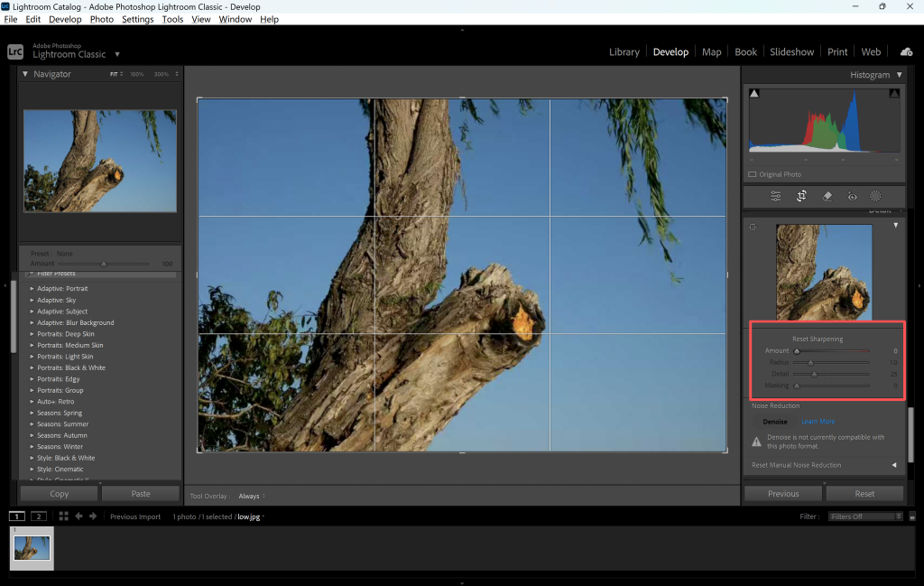Select the low.jpg filmstrip thumbnail
The height and width of the screenshot is (586, 924).
tap(32, 549)
